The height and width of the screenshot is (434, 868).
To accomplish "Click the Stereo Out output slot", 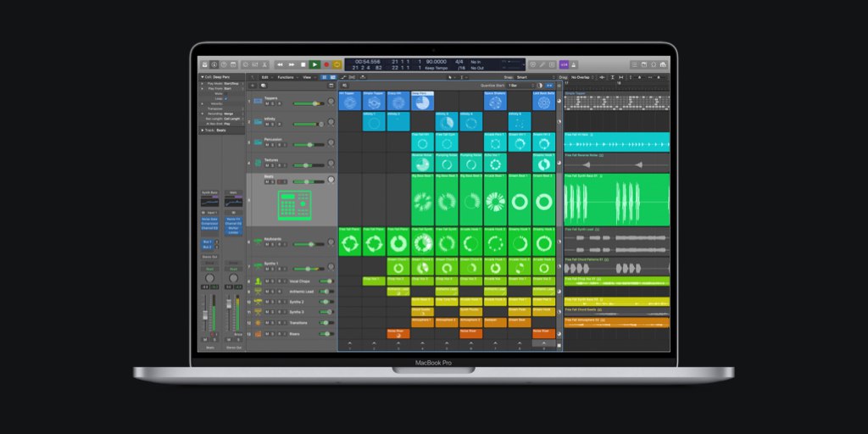I will click(209, 258).
